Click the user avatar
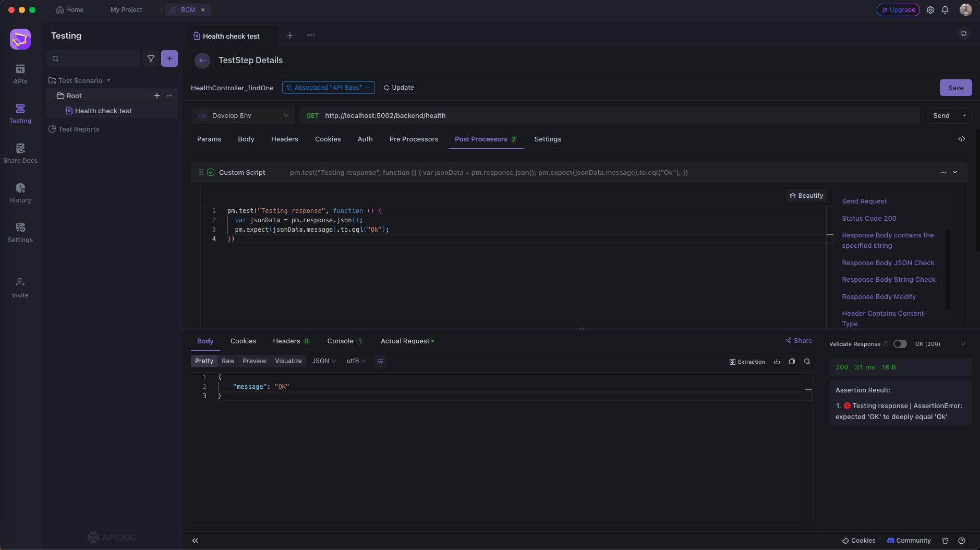 [966, 10]
